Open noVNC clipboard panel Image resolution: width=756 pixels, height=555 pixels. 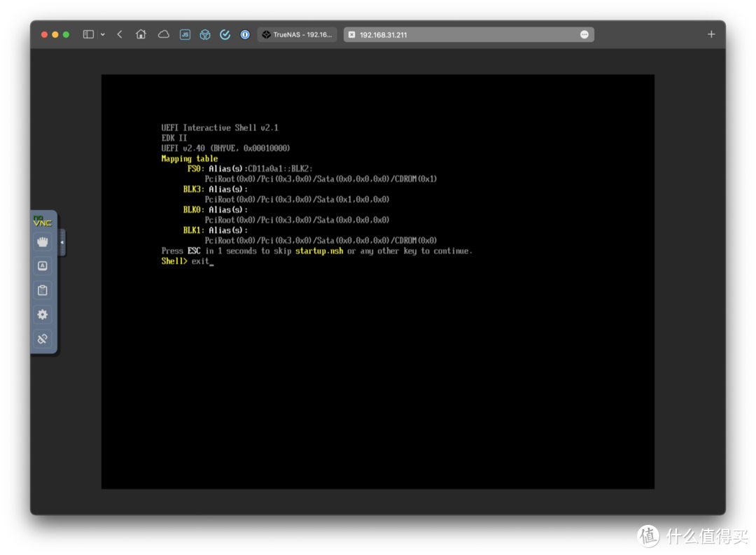click(43, 290)
